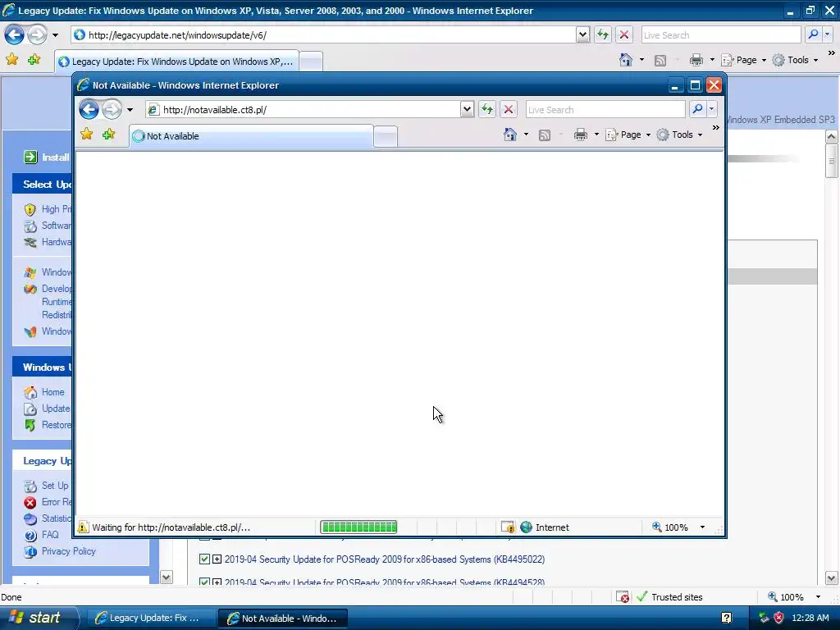Click address field in Not Available window
840x630 pixels.
[x=303, y=110]
